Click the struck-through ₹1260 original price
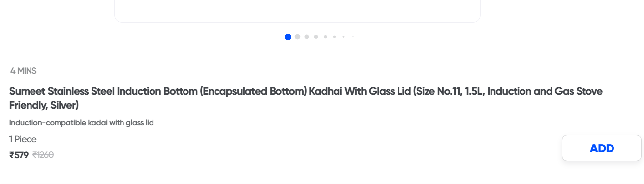Image resolution: width=644 pixels, height=184 pixels. (x=43, y=155)
